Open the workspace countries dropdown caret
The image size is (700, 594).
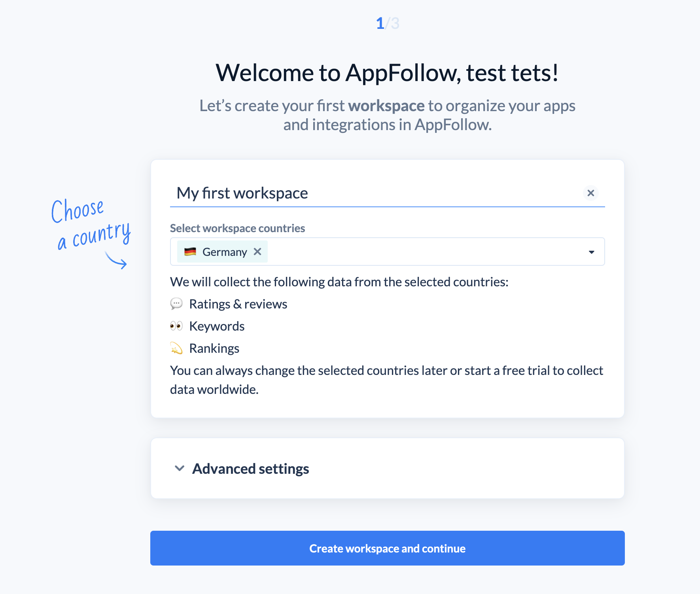point(591,252)
